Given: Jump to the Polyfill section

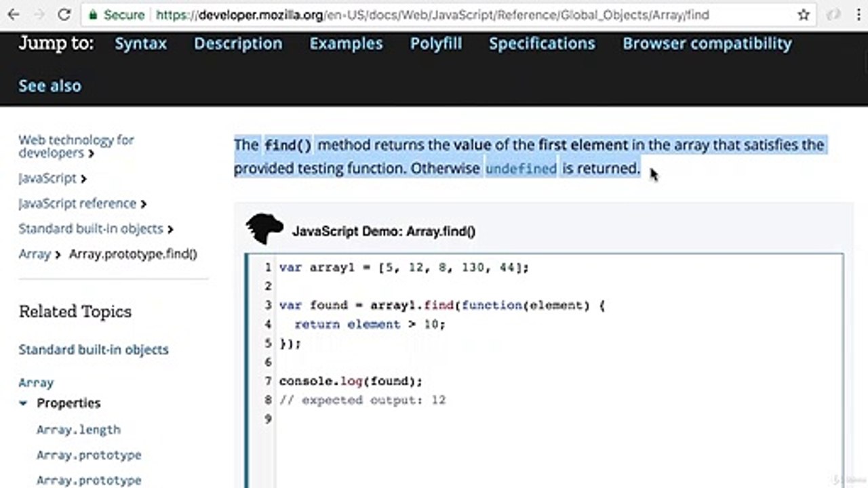Looking at the screenshot, I should 436,43.
